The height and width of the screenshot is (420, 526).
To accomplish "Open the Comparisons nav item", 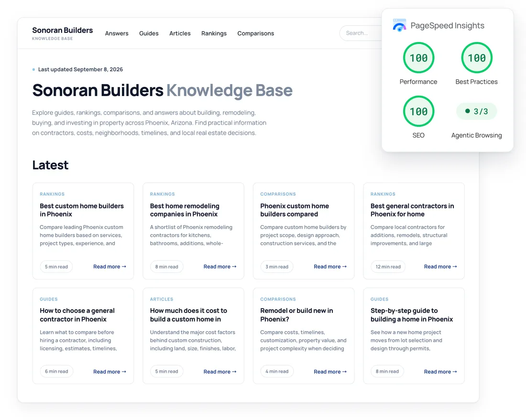I will tap(256, 33).
